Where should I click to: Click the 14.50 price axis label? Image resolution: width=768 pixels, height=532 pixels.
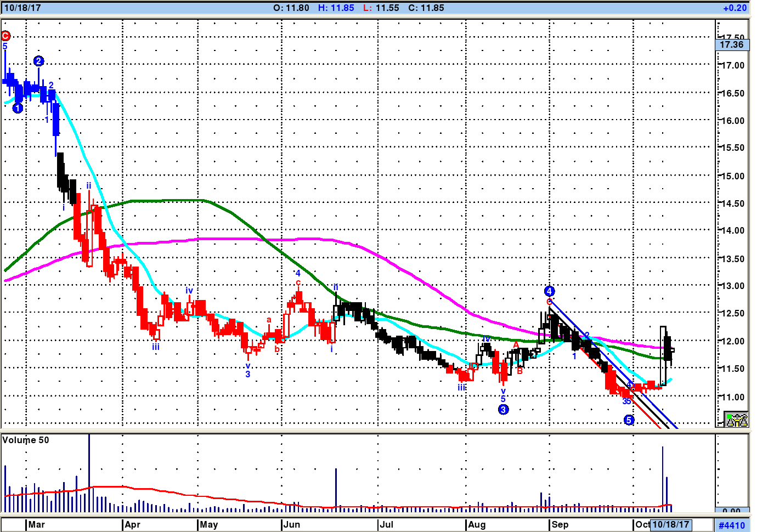point(733,203)
